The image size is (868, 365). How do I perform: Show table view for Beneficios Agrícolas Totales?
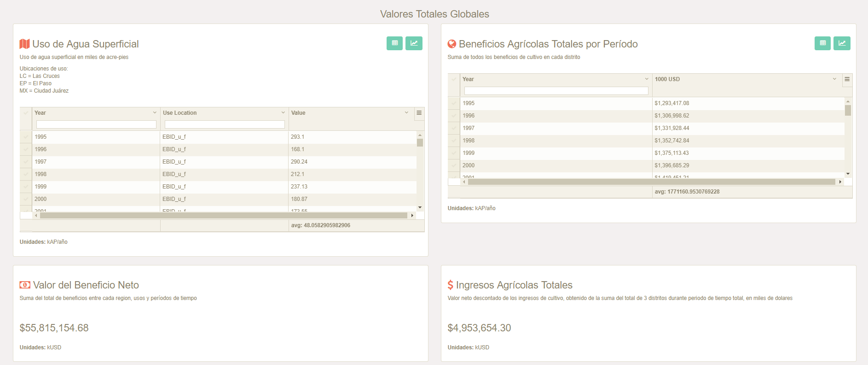(822, 43)
